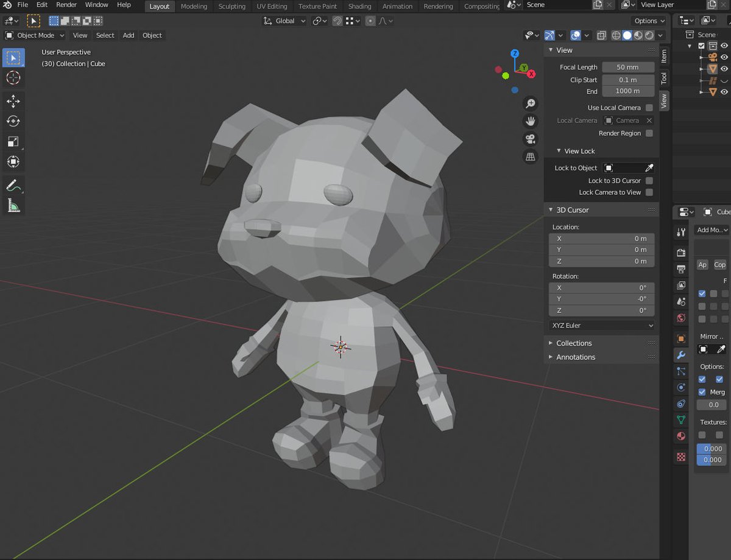Open the Object Data mesh properties tab
Image resolution: width=731 pixels, height=560 pixels.
681,420
